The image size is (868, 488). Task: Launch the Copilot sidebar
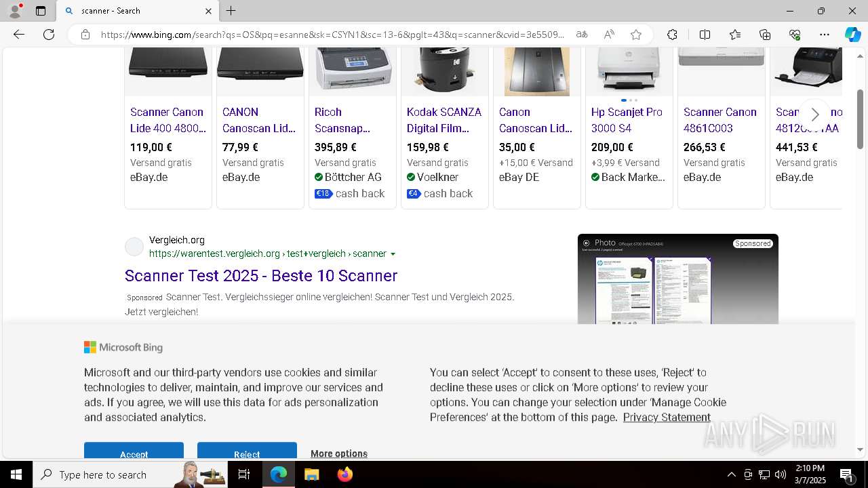coord(852,35)
